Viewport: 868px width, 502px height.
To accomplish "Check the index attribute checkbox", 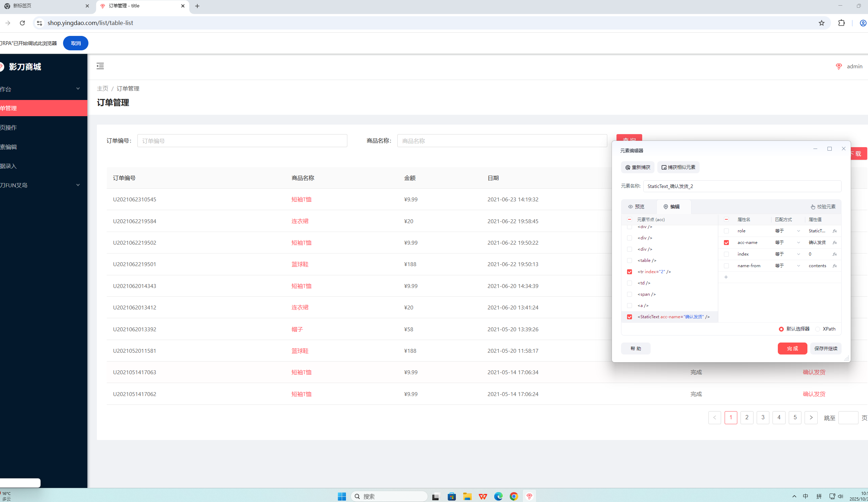I will [726, 254].
